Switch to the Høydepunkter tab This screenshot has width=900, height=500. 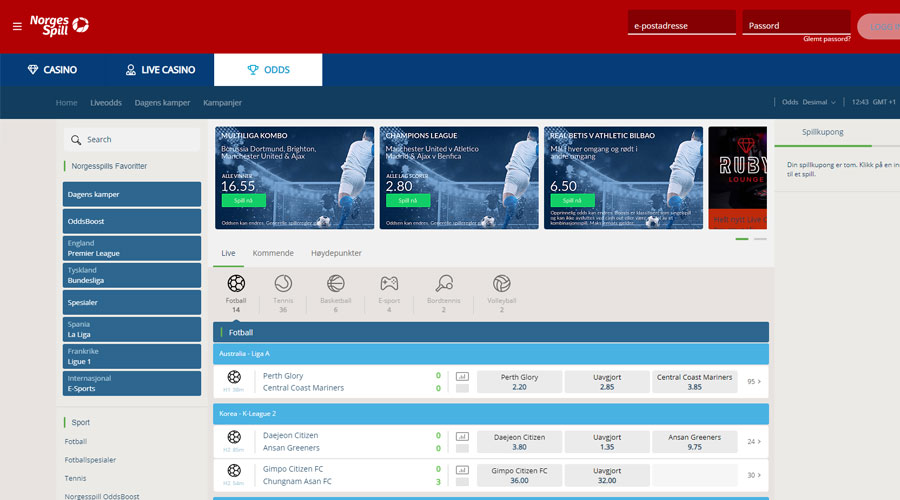[336, 253]
